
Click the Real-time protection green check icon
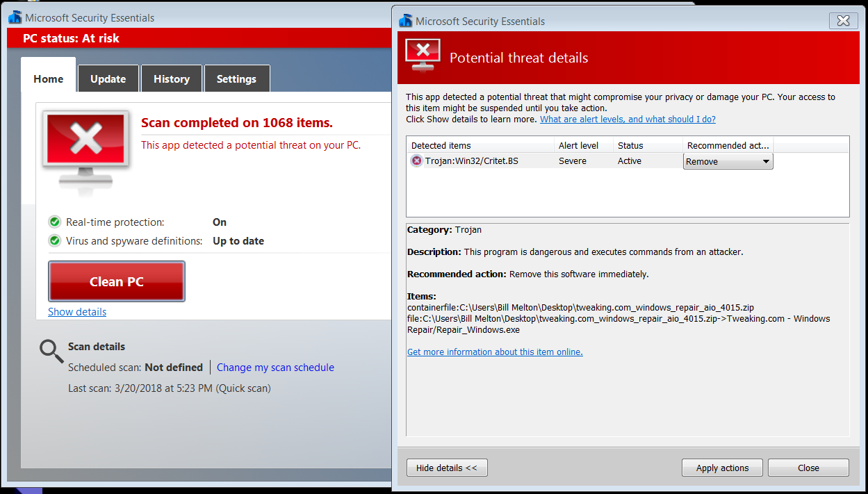pos(55,222)
